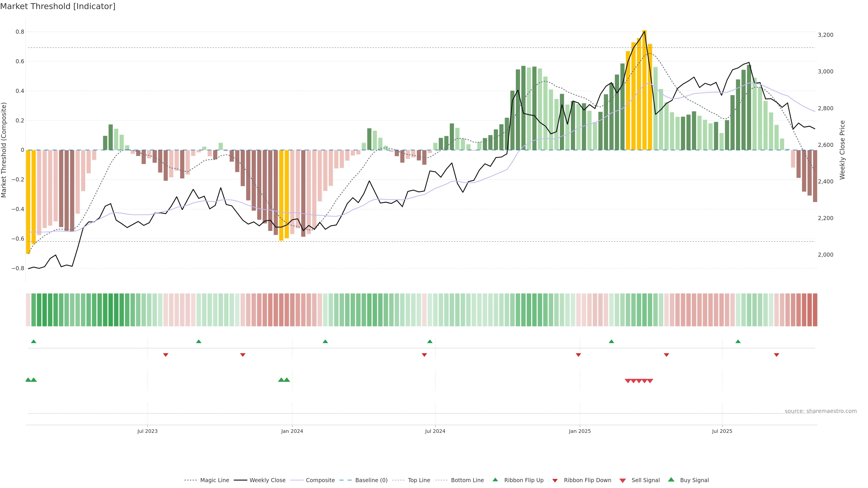The height and width of the screenshot is (488, 868).
Task: Click the last Ribbon Flip Down marker on the right
Action: [776, 355]
